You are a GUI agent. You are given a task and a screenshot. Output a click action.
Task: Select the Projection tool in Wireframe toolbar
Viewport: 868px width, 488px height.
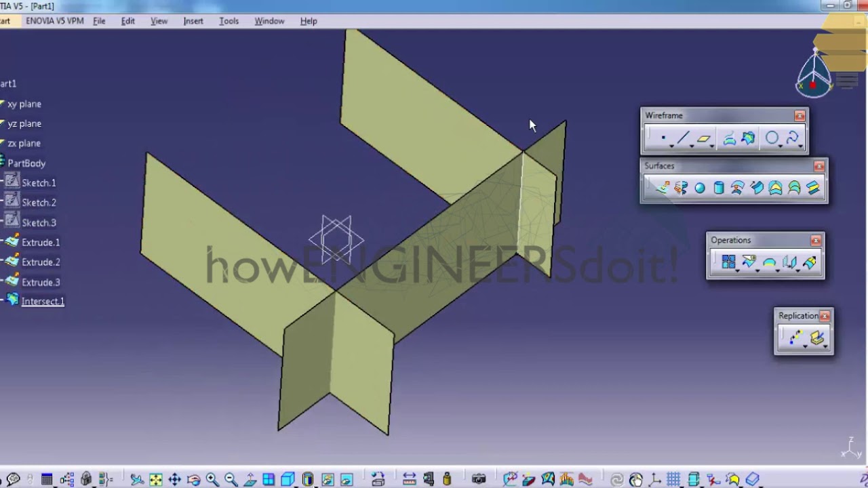[x=730, y=139]
